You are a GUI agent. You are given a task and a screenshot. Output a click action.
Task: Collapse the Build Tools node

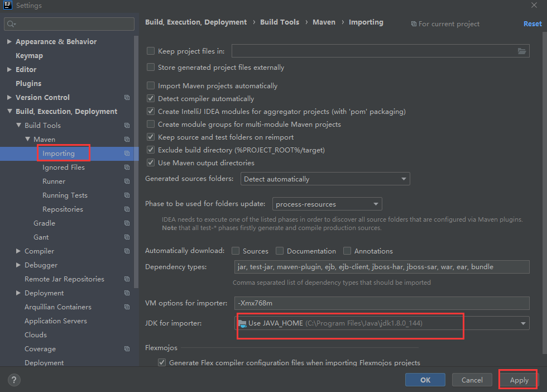pyautogui.click(x=18, y=125)
